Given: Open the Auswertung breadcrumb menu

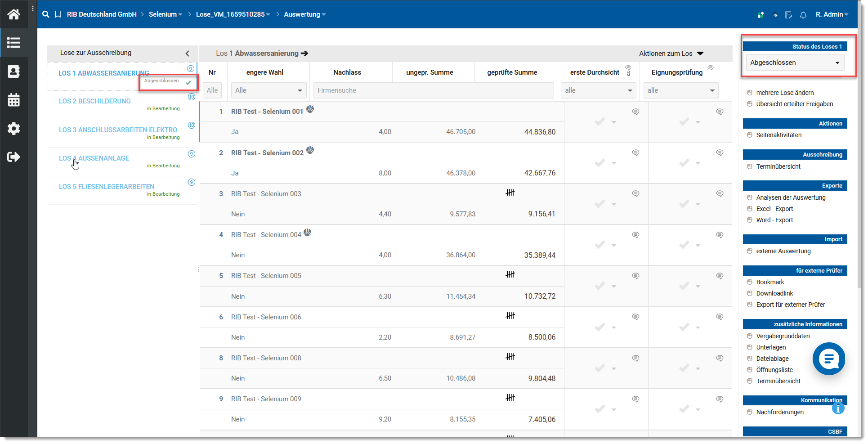Looking at the screenshot, I should [304, 14].
